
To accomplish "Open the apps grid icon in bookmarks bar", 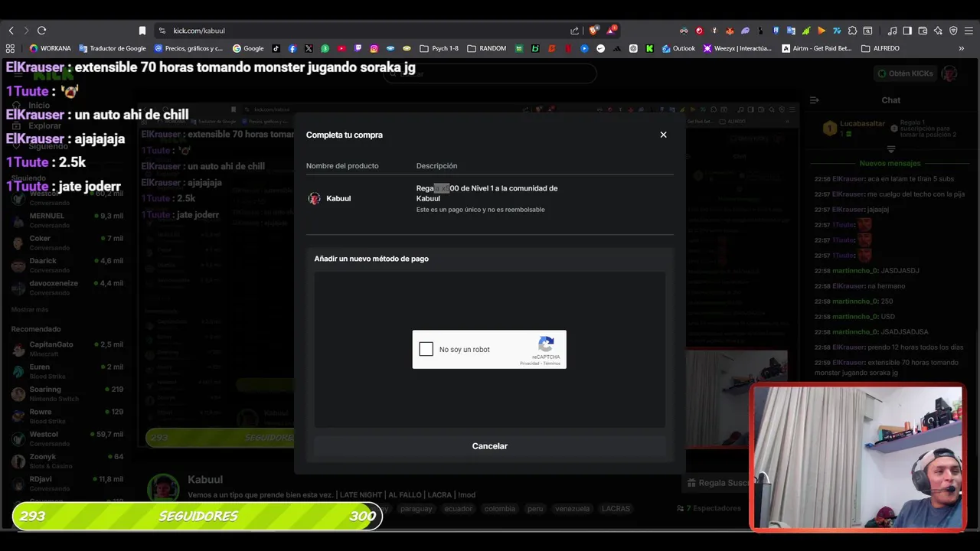I will 10,48.
